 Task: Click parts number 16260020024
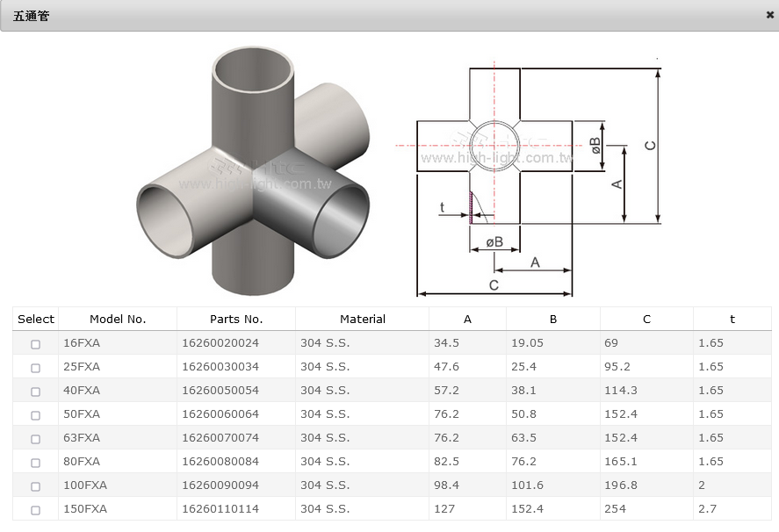coord(220,343)
